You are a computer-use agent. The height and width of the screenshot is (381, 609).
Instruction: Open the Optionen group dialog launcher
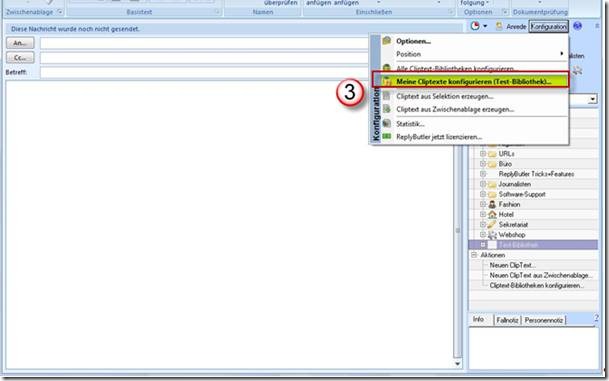click(x=505, y=12)
